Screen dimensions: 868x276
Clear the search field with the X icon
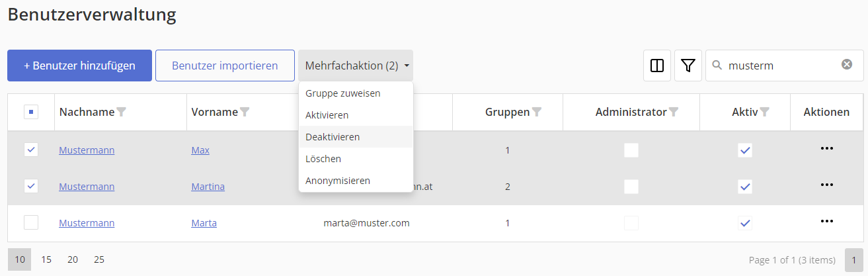[x=847, y=65]
